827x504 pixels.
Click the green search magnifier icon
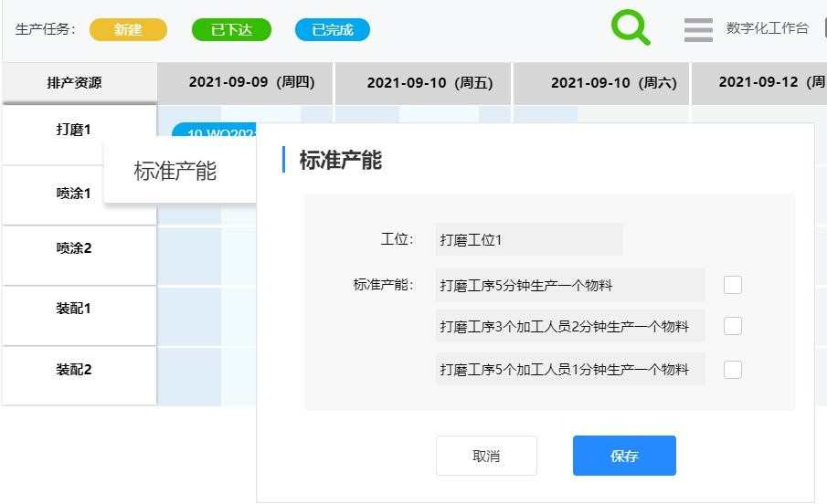[x=630, y=27]
